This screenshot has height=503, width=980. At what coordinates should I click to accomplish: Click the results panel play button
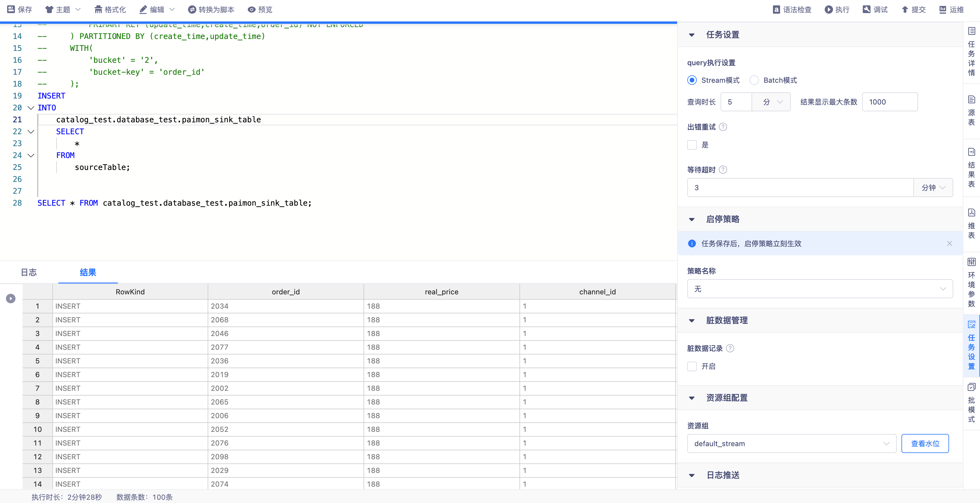[11, 298]
